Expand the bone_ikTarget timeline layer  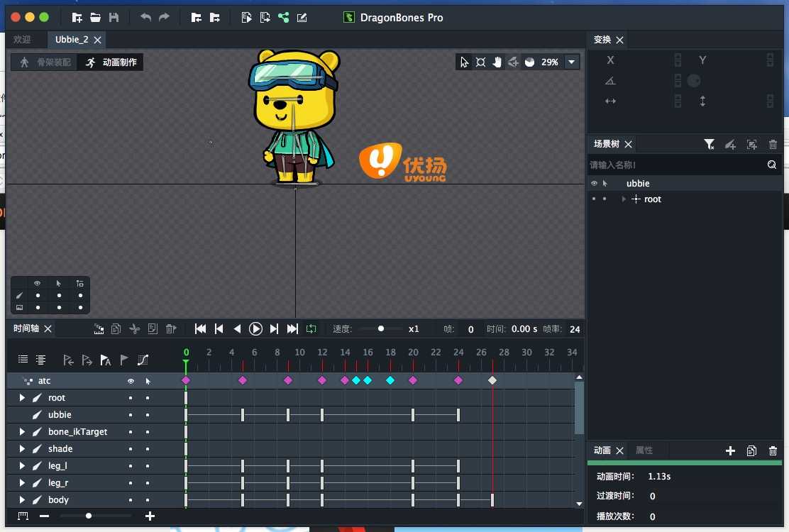click(21, 431)
